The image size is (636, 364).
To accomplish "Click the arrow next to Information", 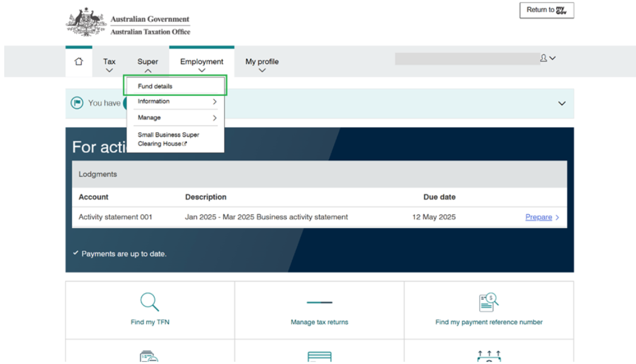I will (215, 102).
